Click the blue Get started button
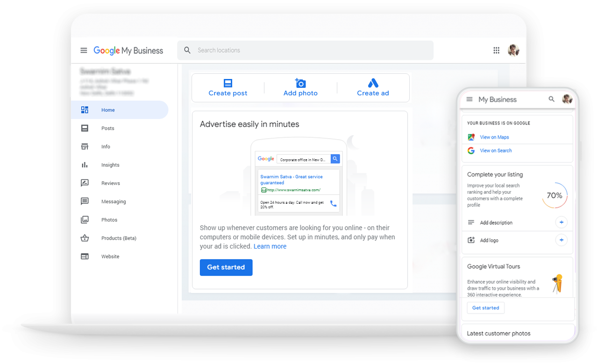 226,267
